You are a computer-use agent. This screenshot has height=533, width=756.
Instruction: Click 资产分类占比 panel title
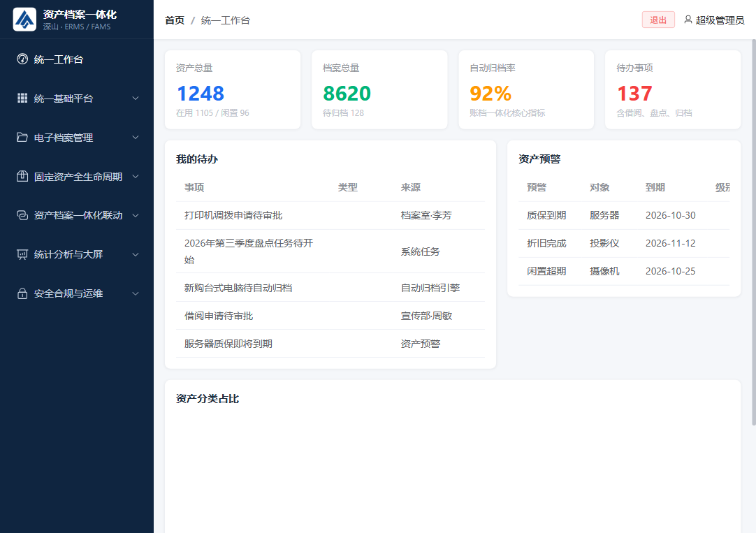click(x=208, y=399)
